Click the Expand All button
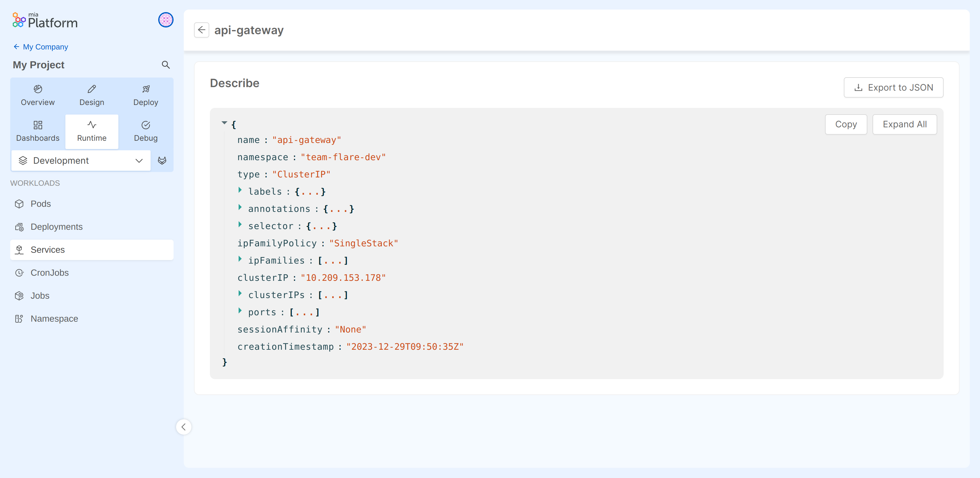Screen dimensions: 980x478 tap(904, 124)
